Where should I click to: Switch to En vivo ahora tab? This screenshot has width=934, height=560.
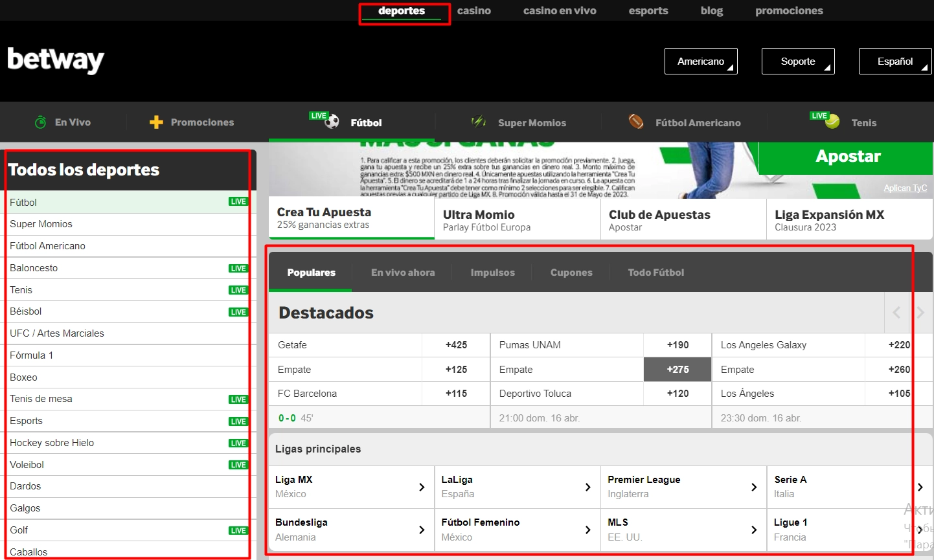(x=403, y=273)
